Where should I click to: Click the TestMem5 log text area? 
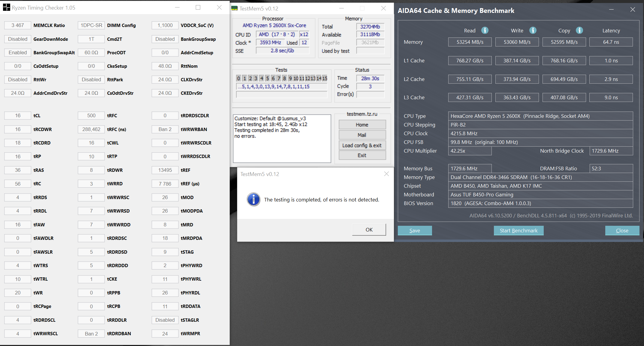click(x=282, y=139)
